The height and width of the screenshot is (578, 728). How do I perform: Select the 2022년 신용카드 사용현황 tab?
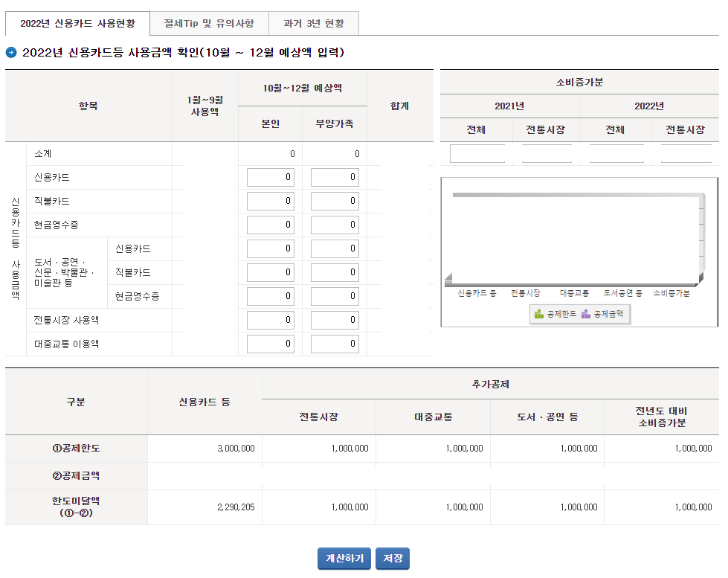click(77, 23)
